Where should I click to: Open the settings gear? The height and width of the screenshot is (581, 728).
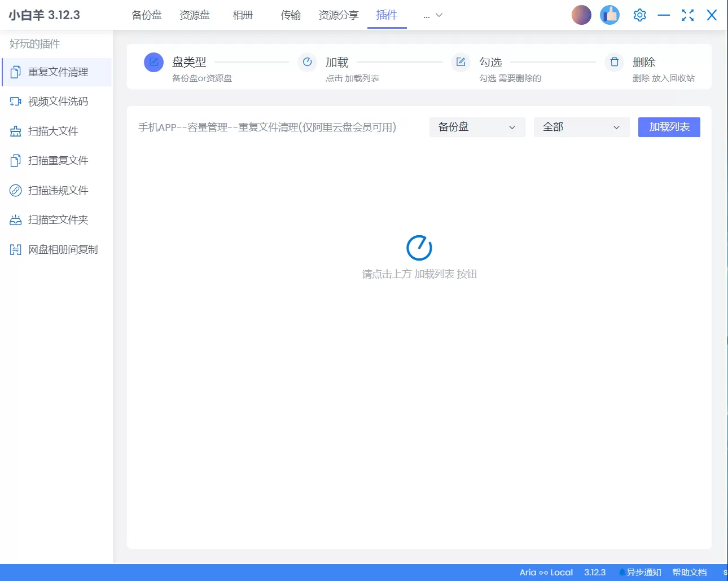[x=639, y=15]
